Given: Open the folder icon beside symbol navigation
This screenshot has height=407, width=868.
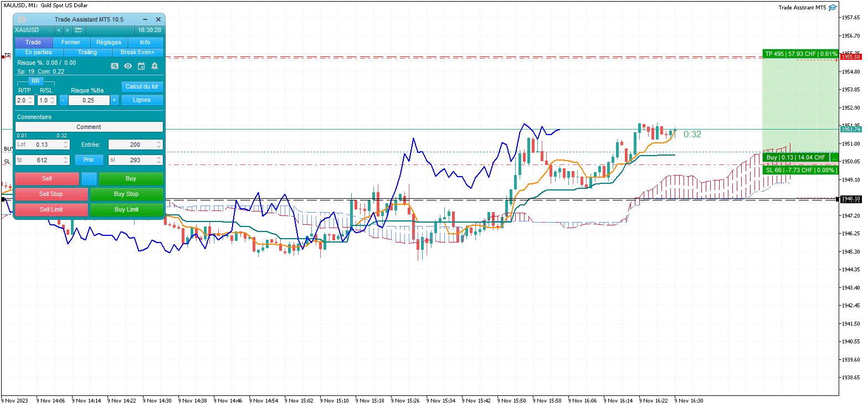Looking at the screenshot, I should click(79, 30).
